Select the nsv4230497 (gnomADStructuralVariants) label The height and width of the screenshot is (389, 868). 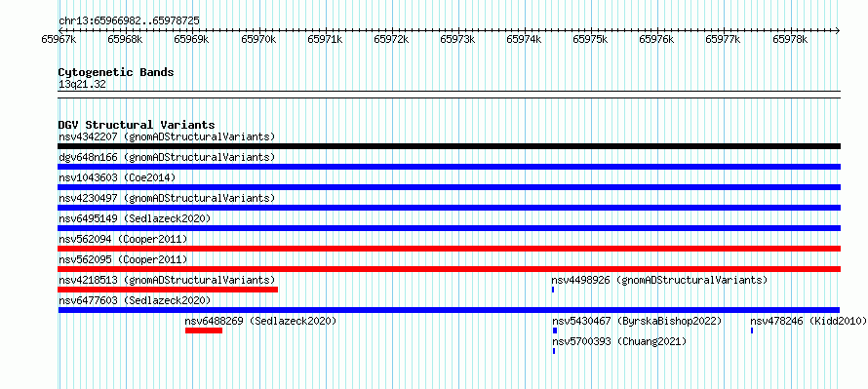(167, 198)
